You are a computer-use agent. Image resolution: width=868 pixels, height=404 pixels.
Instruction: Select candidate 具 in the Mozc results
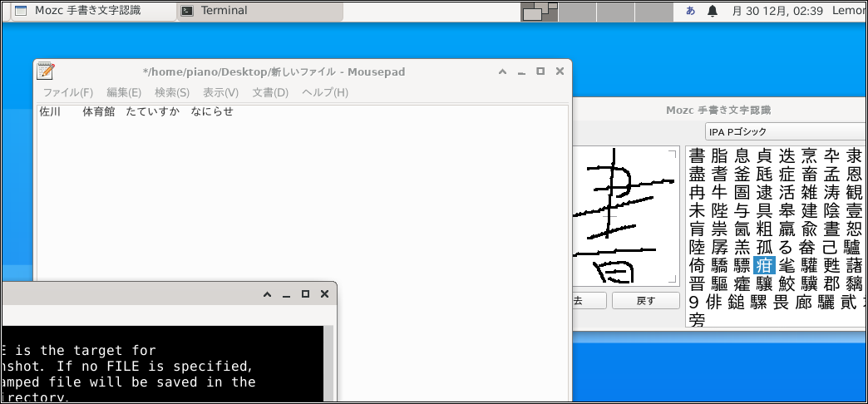pos(764,211)
